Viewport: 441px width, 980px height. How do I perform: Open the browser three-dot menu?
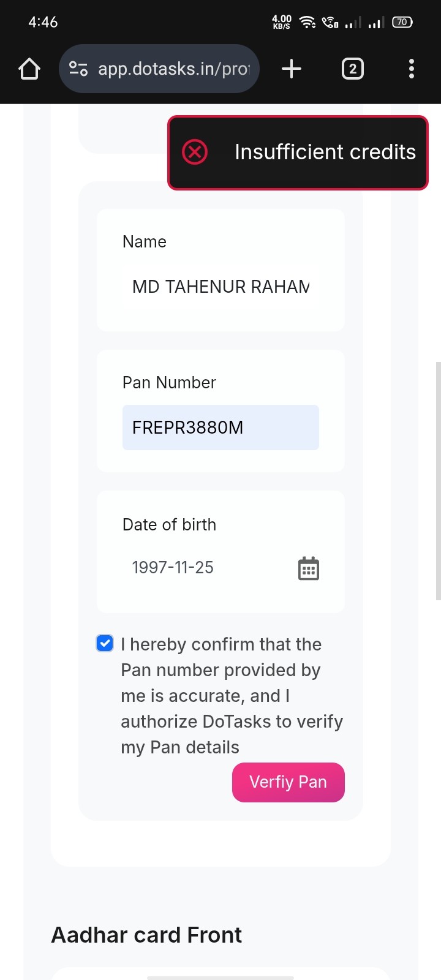tap(412, 69)
